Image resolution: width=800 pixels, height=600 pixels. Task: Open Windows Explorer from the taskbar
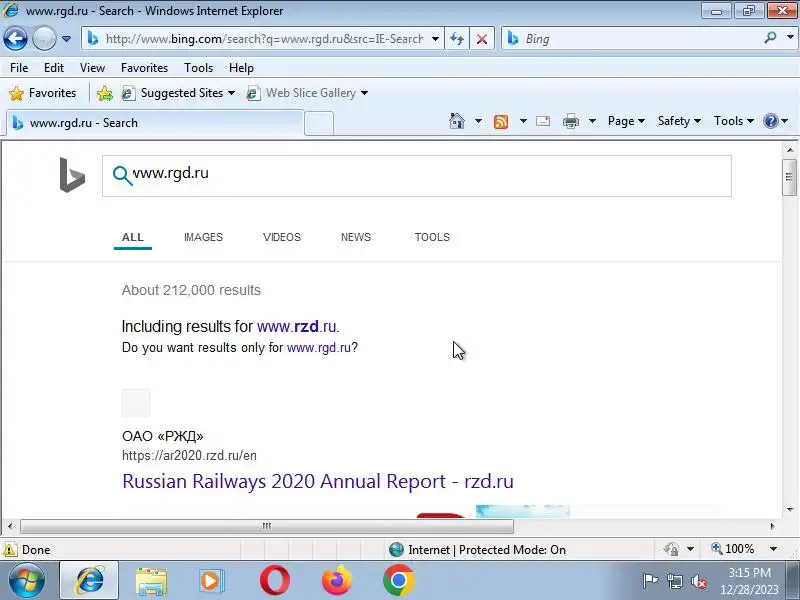tap(151, 581)
